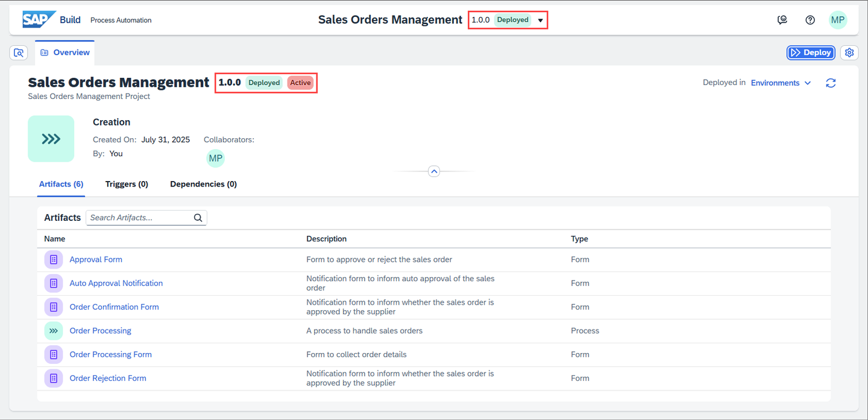The width and height of the screenshot is (868, 420).
Task: Click the MP collaborator avatar
Action: (x=215, y=158)
